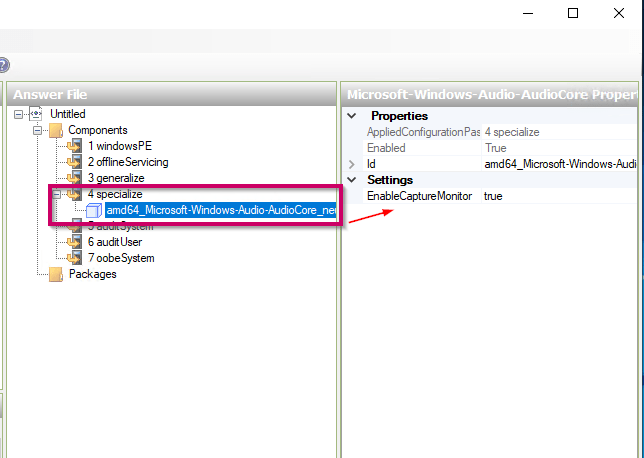The image size is (644, 458).
Task: Click the Untitled answer file document icon
Action: click(x=37, y=114)
